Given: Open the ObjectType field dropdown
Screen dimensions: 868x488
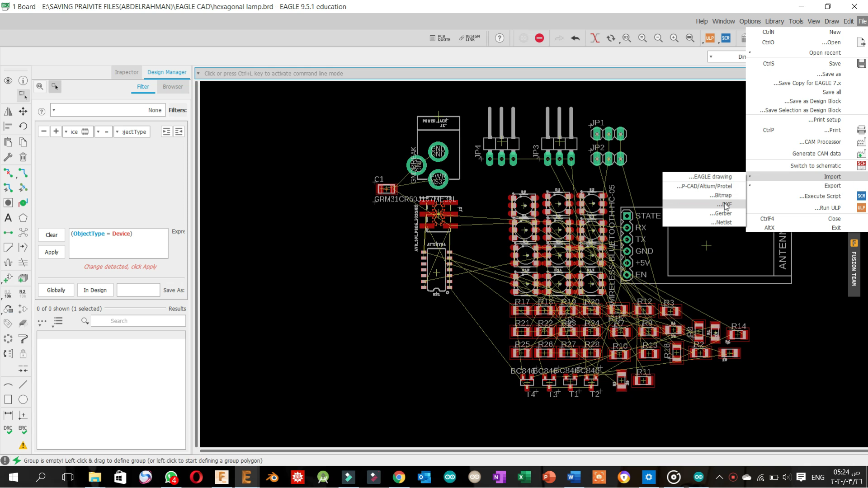Looking at the screenshot, I should tap(132, 132).
